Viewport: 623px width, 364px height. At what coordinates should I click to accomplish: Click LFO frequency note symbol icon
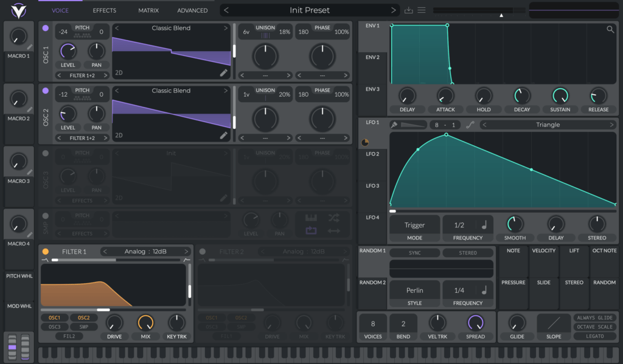pyautogui.click(x=484, y=225)
